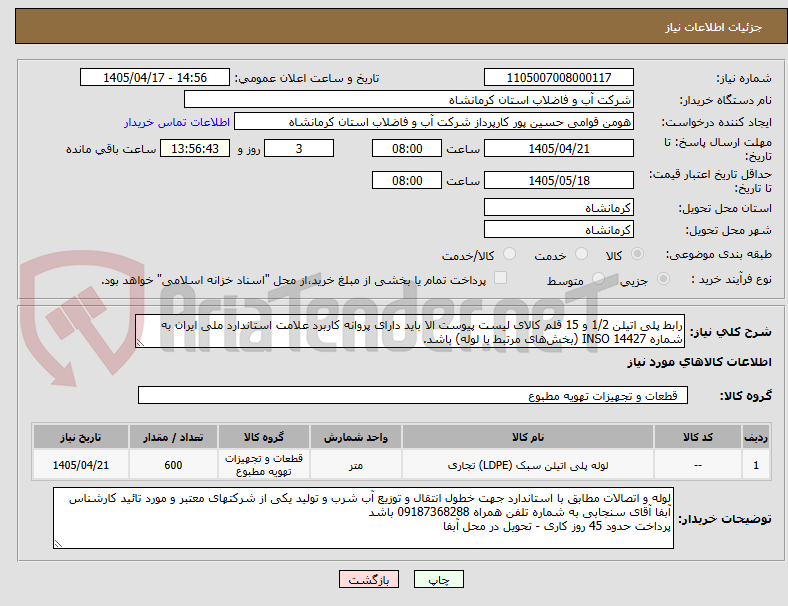Image resolution: width=788 pixels, height=606 pixels.
Task: Click announcement date field 1405/04/17 - 14:56
Action: pyautogui.click(x=155, y=77)
